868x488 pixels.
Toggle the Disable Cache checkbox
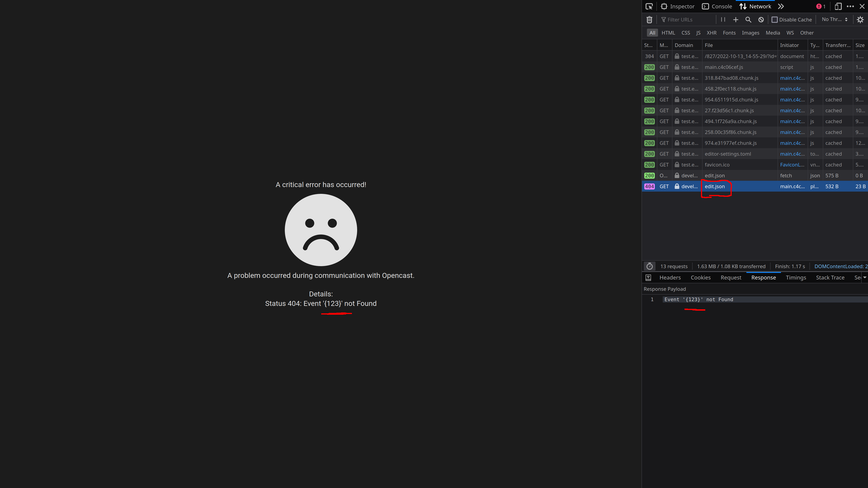[x=775, y=19]
